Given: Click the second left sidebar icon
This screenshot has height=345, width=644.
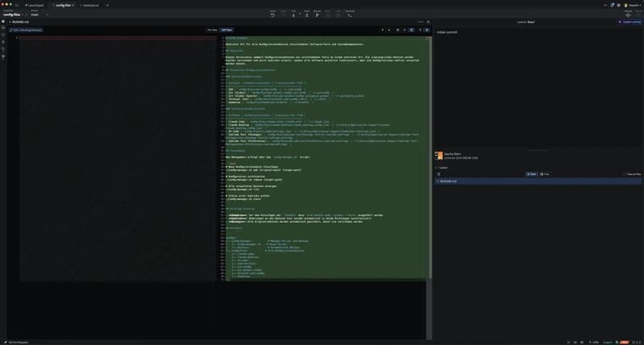Looking at the screenshot, I should [x=3, y=27].
